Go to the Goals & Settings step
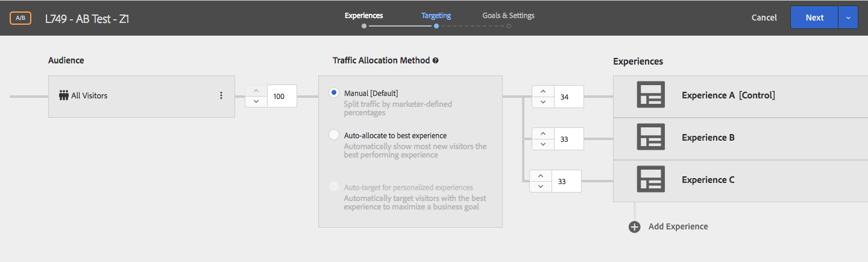Viewport: 868px width, 262px height. coord(508,16)
